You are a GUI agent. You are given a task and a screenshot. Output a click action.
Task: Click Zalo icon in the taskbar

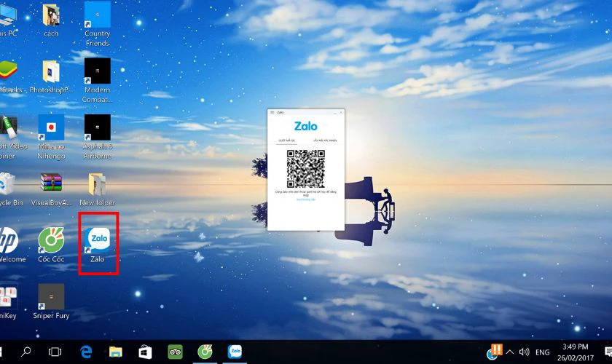coord(235,352)
